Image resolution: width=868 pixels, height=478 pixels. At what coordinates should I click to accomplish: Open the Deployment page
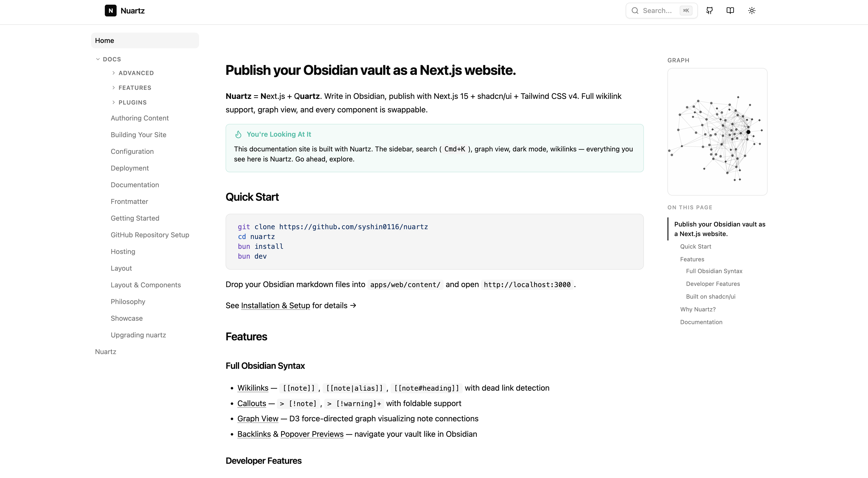tap(130, 168)
